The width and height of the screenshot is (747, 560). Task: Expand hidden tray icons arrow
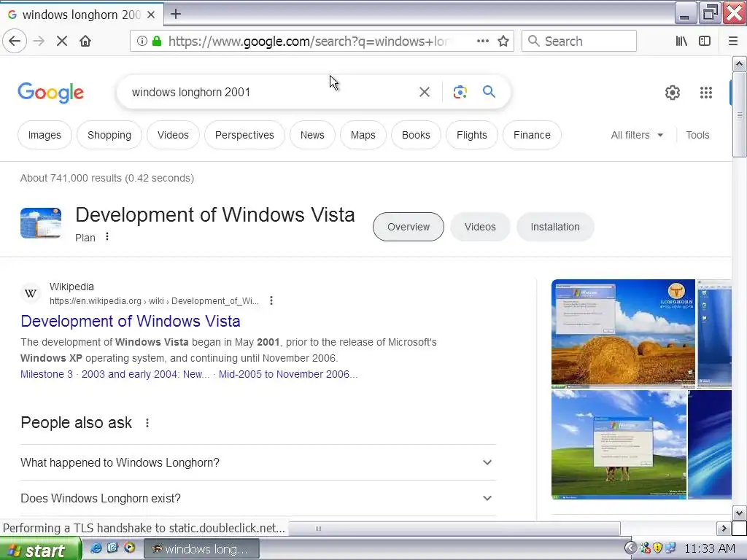[630, 548]
